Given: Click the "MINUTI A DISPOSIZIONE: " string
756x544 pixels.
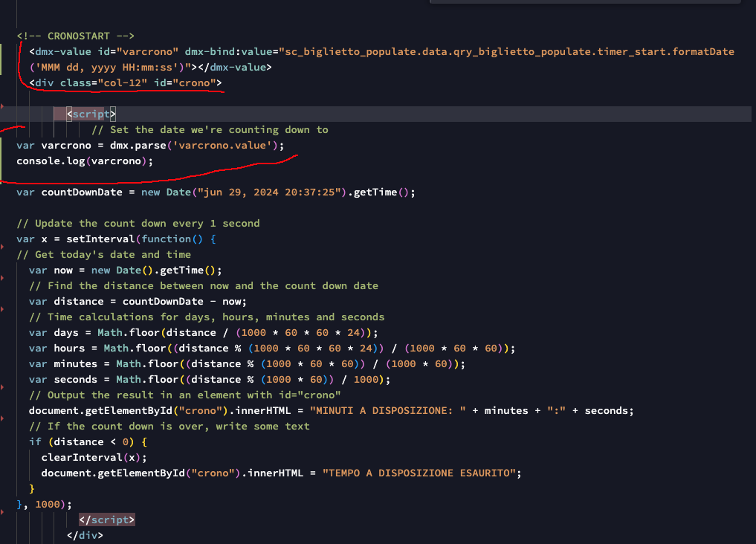Looking at the screenshot, I should pyautogui.click(x=388, y=410).
